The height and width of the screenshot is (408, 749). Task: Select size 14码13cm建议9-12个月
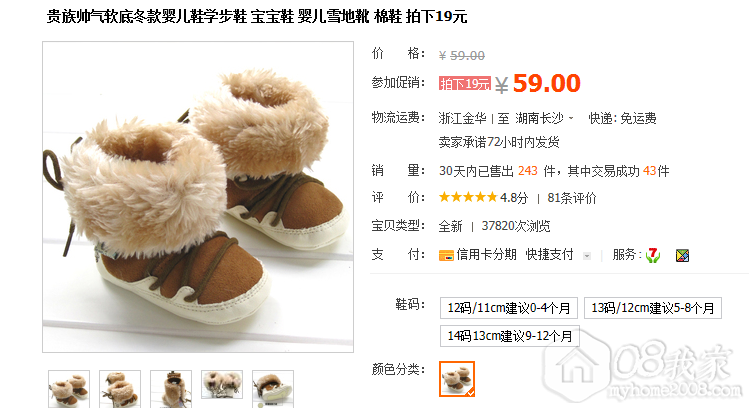point(510,336)
